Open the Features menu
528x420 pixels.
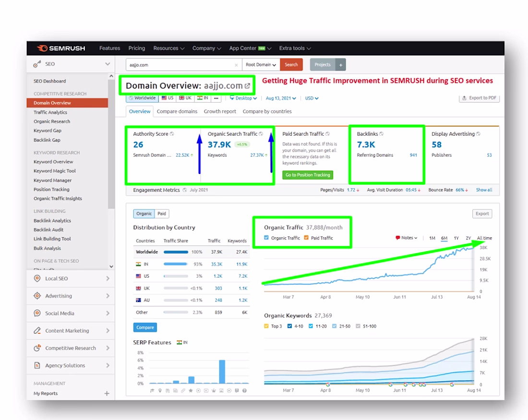(x=110, y=48)
